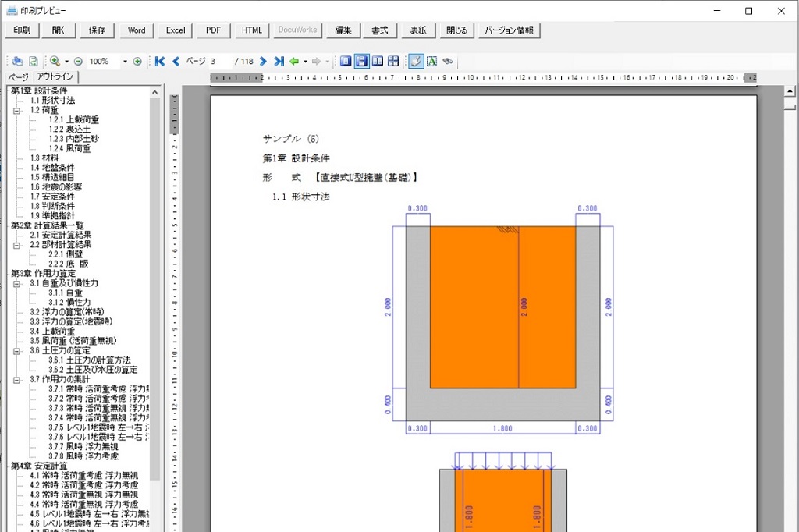Screen dimensions: 799x532
Task: Click the zoom in plus icon
Action: point(137,61)
